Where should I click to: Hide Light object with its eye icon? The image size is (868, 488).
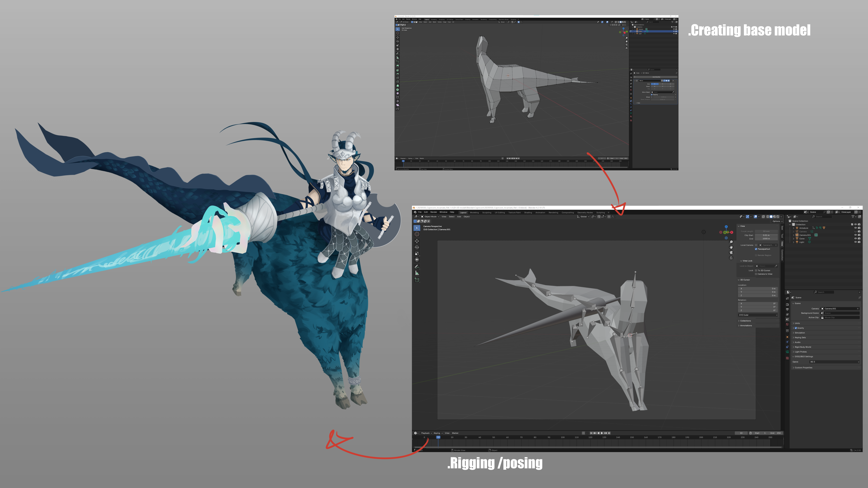coord(856,242)
